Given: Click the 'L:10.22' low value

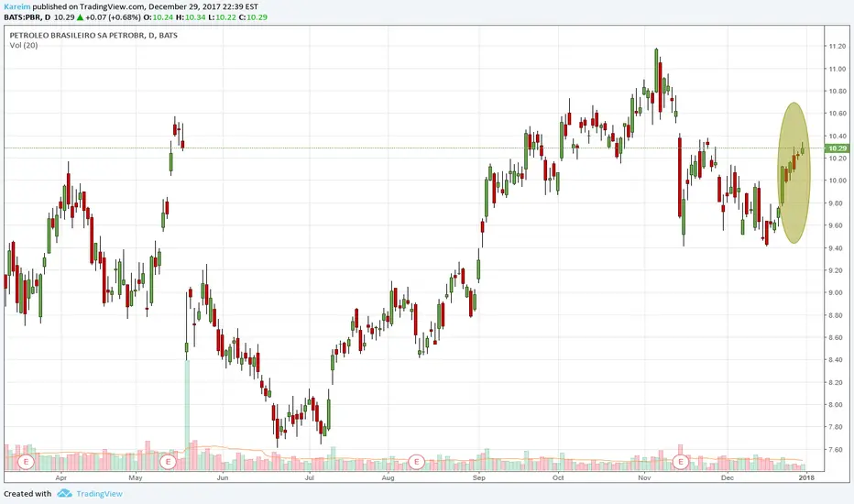Looking at the screenshot, I should (x=223, y=17).
